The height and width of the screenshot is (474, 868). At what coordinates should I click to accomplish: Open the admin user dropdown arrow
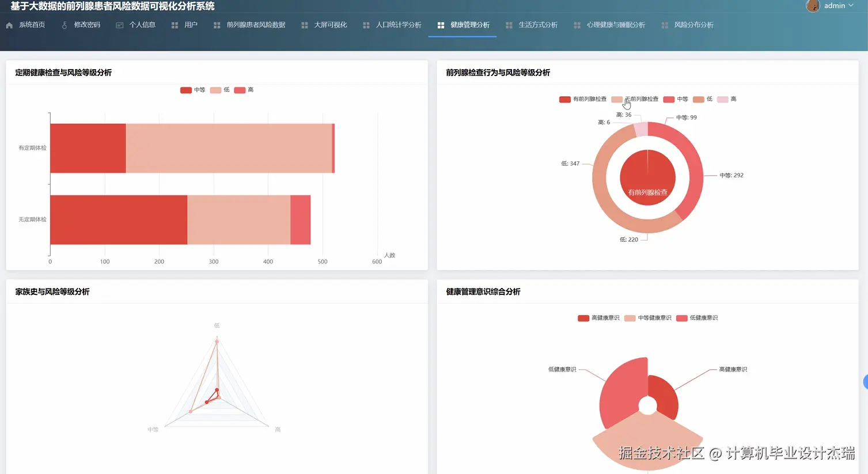point(851,6)
